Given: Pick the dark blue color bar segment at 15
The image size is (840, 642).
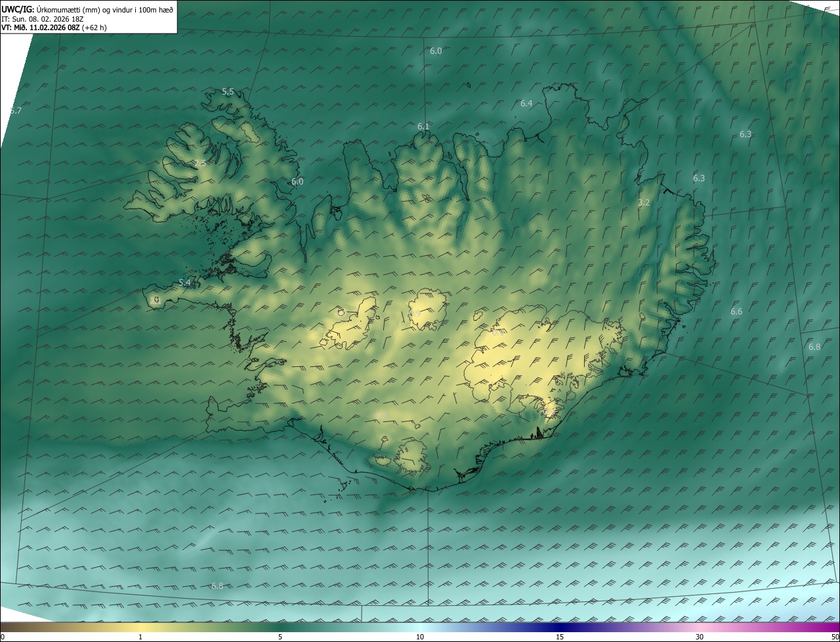Looking at the screenshot, I should click(x=560, y=627).
